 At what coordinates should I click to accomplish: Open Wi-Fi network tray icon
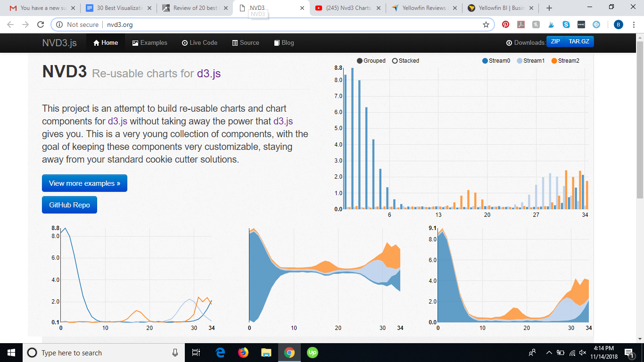pos(572,353)
